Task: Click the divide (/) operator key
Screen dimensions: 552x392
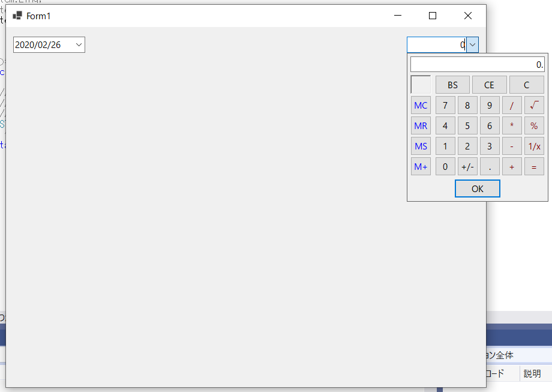Action: pyautogui.click(x=512, y=105)
